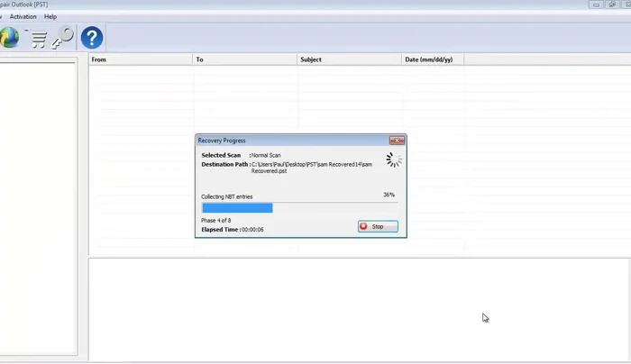This screenshot has width=631, height=364.
Task: Click the Subject column header
Action: 349,59
